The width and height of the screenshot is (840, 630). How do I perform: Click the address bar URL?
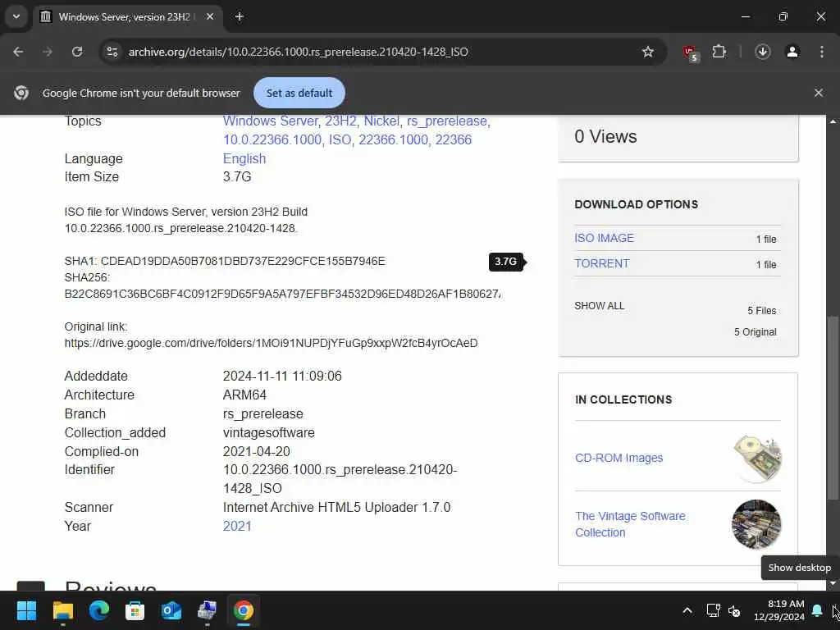(x=298, y=52)
